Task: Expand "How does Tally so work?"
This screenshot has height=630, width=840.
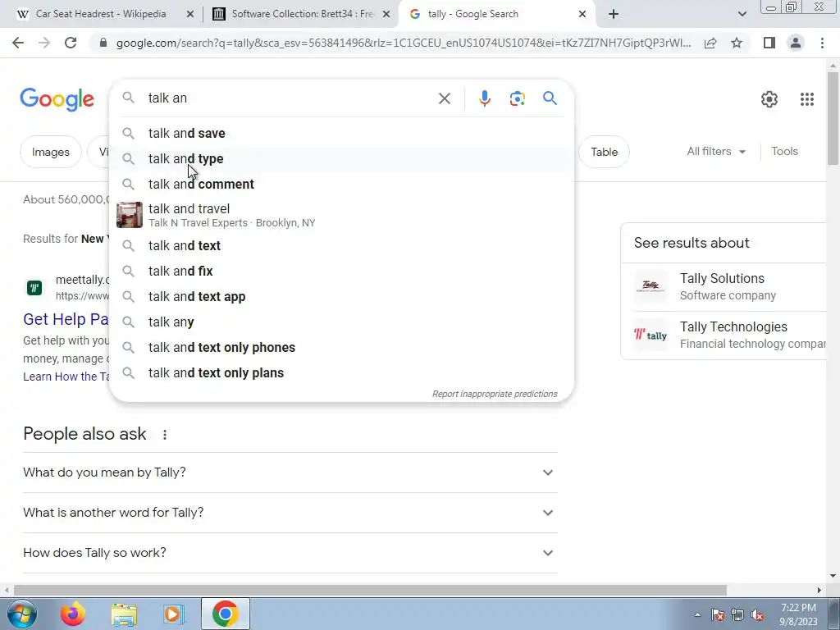Action: point(290,553)
